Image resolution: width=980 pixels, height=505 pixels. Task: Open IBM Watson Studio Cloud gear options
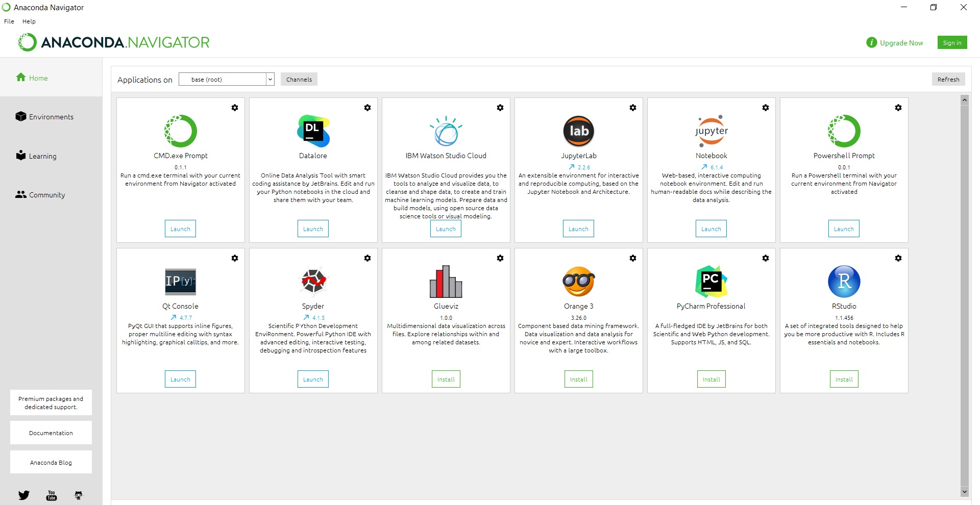(500, 108)
